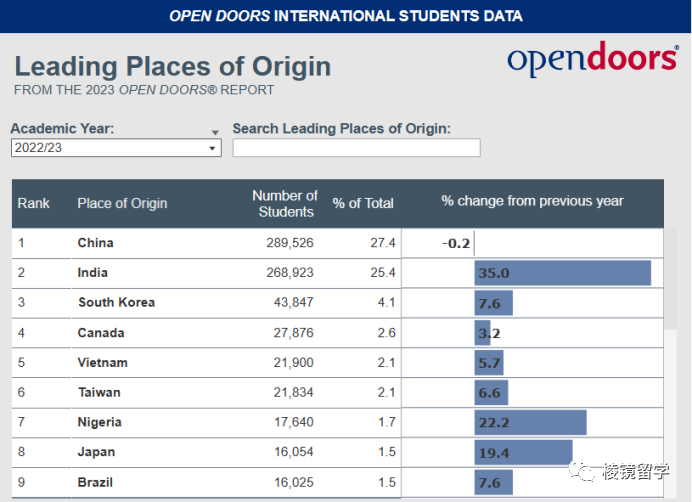Click the % change from previous year header
Image resolution: width=692 pixels, height=502 pixels.
click(x=532, y=201)
